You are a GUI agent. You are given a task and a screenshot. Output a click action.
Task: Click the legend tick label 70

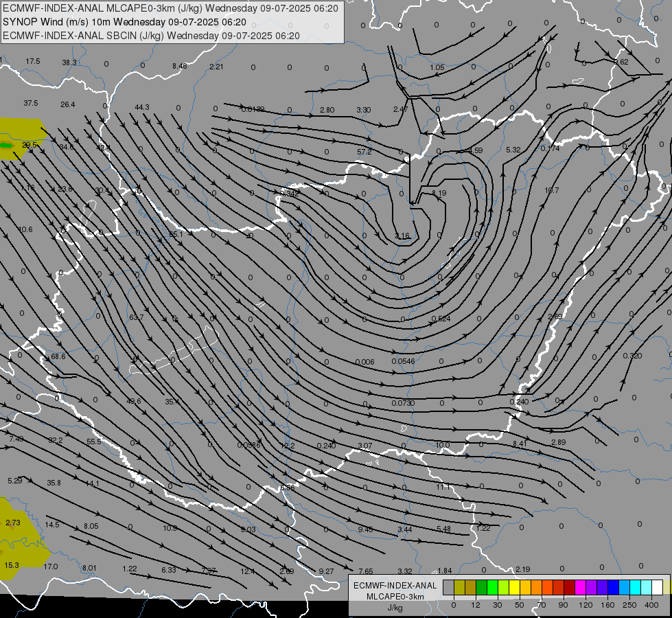pos(542,605)
